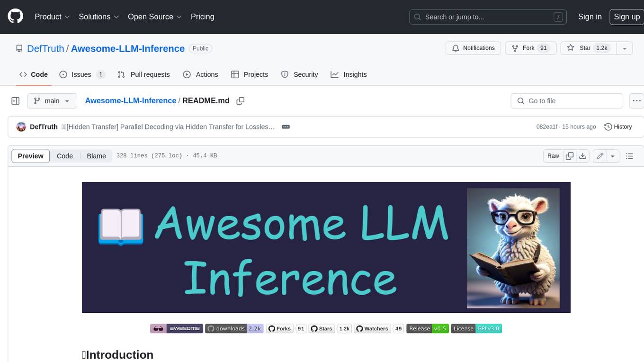The width and height of the screenshot is (644, 362).
Task: Focus the Go to file field
Action: 567,101
